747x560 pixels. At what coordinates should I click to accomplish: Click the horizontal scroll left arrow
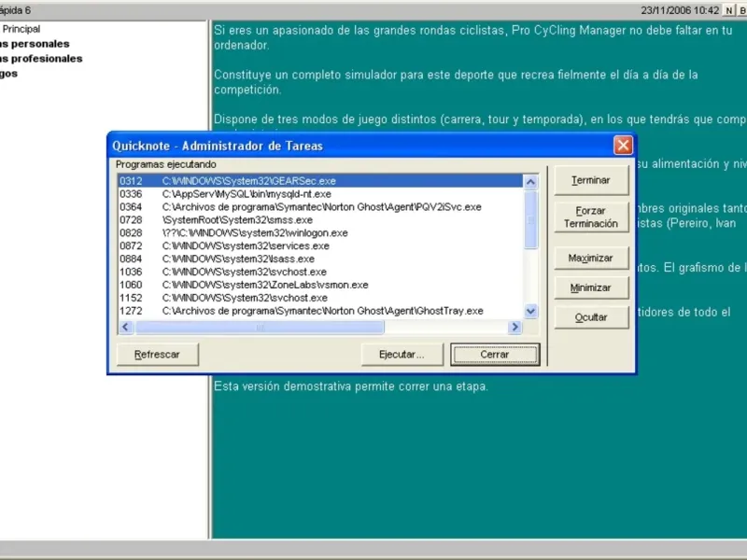126,328
